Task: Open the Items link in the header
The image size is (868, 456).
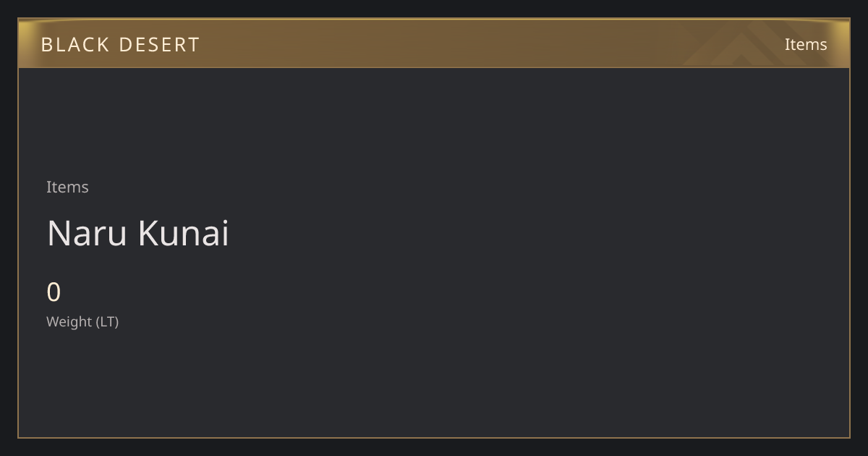Action: (806, 44)
